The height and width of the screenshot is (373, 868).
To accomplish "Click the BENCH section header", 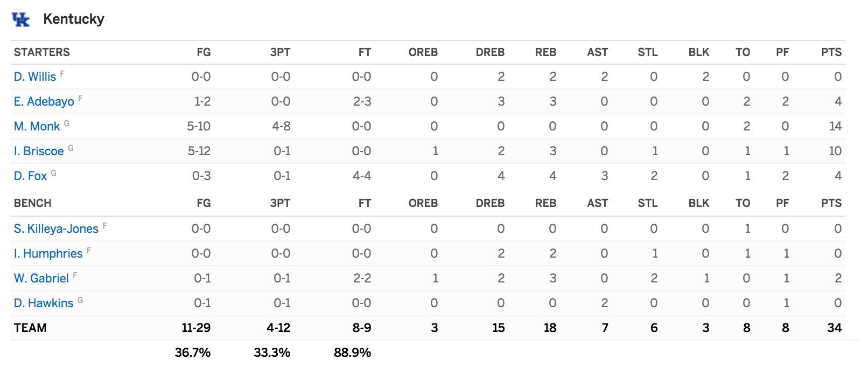I will click(33, 203).
